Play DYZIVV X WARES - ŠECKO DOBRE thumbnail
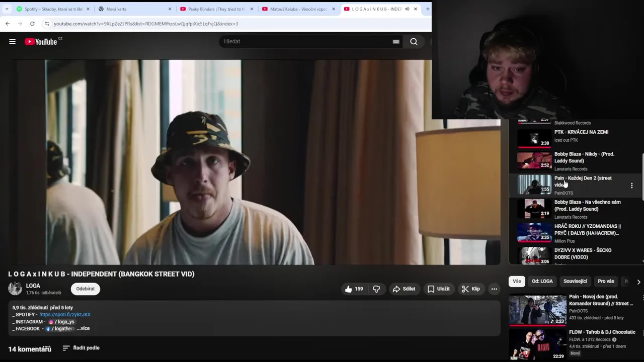Image resolution: width=644 pixels, height=362 pixels. (534, 256)
